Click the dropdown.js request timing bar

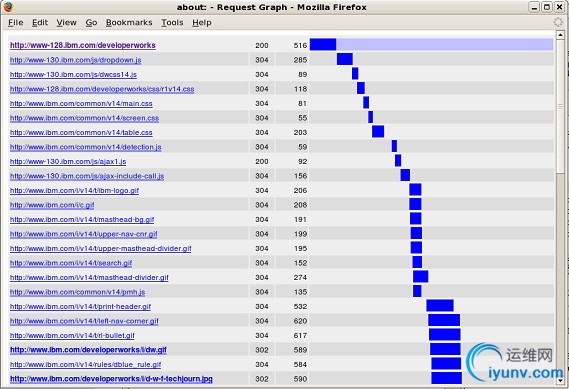(345, 59)
